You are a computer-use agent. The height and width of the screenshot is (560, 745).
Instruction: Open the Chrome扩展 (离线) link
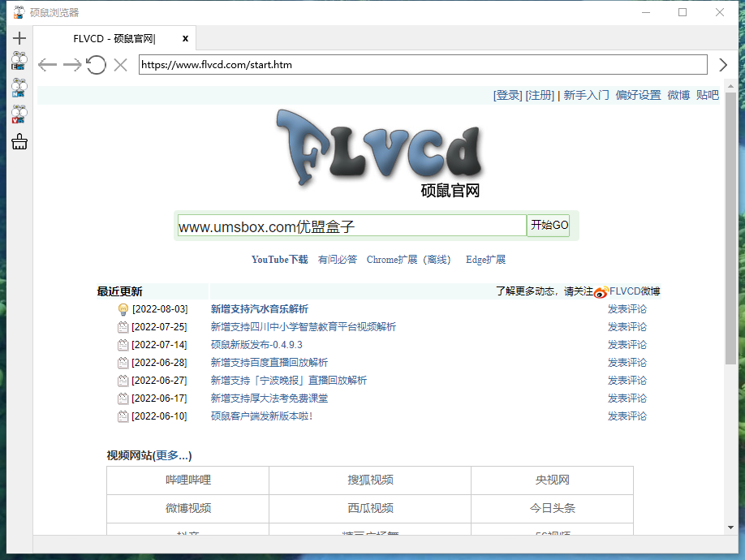408,260
